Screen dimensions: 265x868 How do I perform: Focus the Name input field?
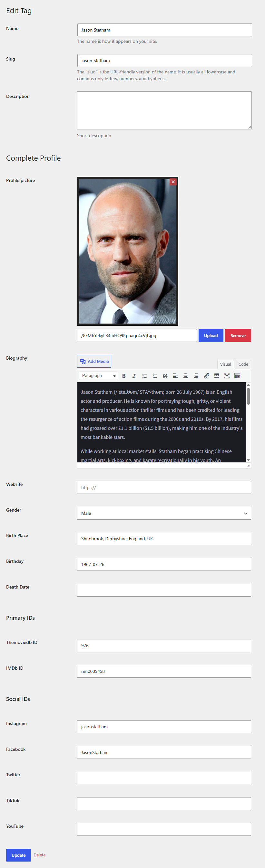165,30
